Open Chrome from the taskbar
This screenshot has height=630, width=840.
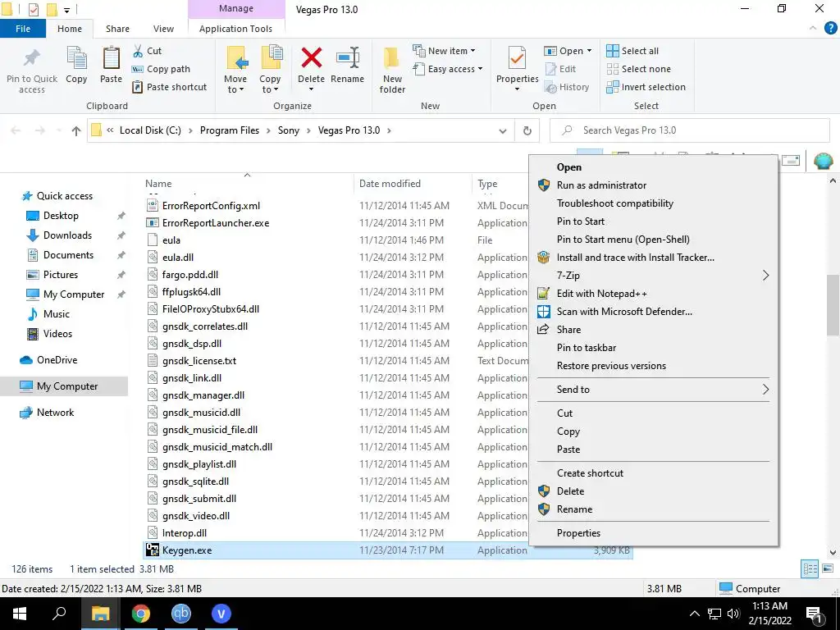[x=141, y=614]
